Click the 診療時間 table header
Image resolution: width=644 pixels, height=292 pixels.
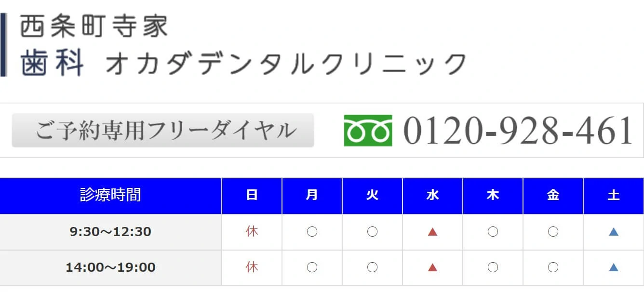pyautogui.click(x=110, y=195)
